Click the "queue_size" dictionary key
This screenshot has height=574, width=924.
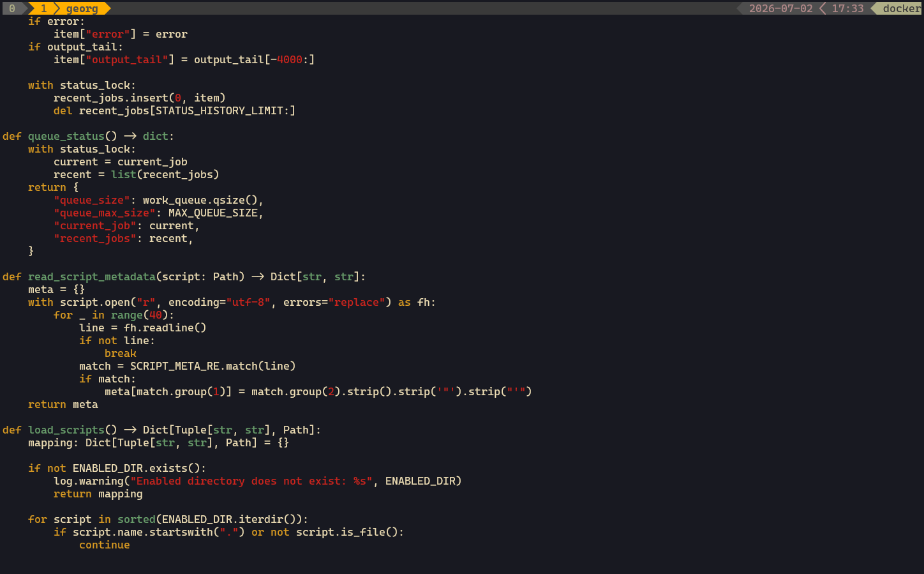coord(92,200)
